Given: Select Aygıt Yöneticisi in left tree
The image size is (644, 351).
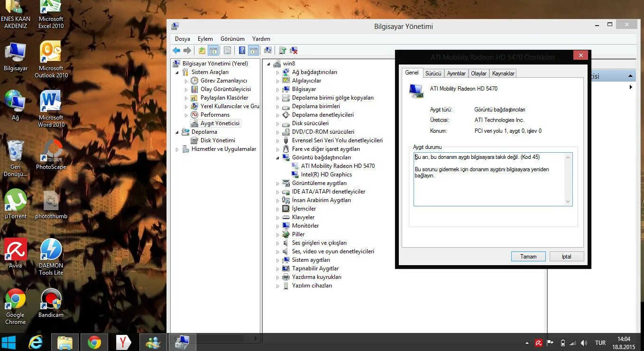Looking at the screenshot, I should [x=220, y=123].
